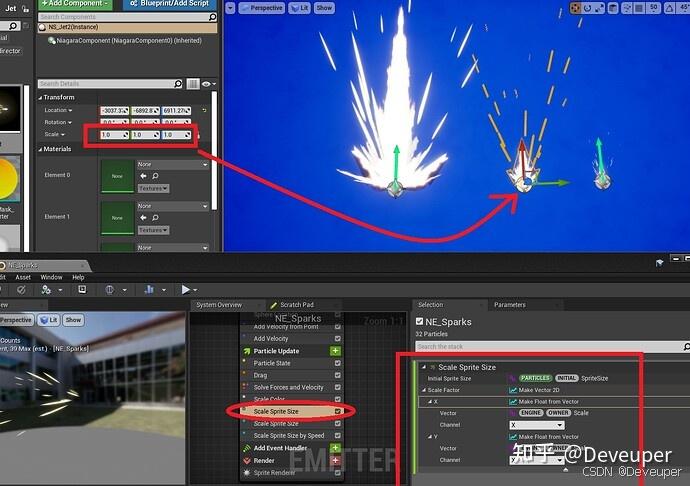690x486 pixels.
Task: Open the Window menu
Action: [51, 277]
